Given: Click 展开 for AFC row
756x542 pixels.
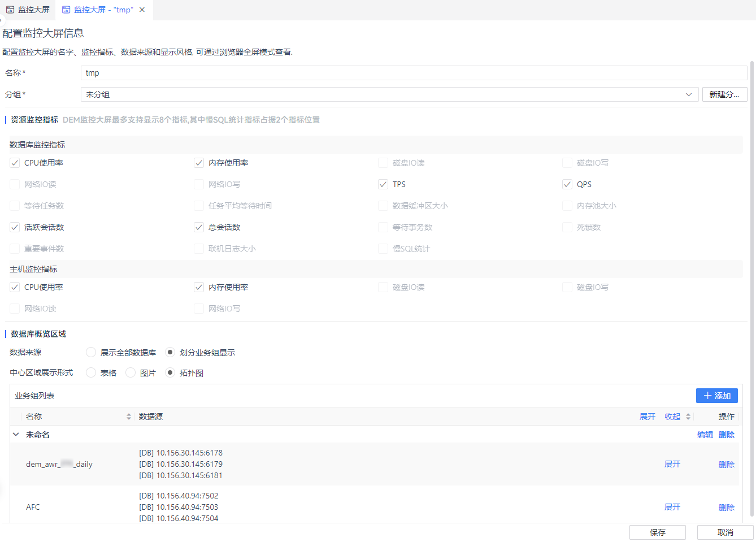Looking at the screenshot, I should (x=672, y=507).
